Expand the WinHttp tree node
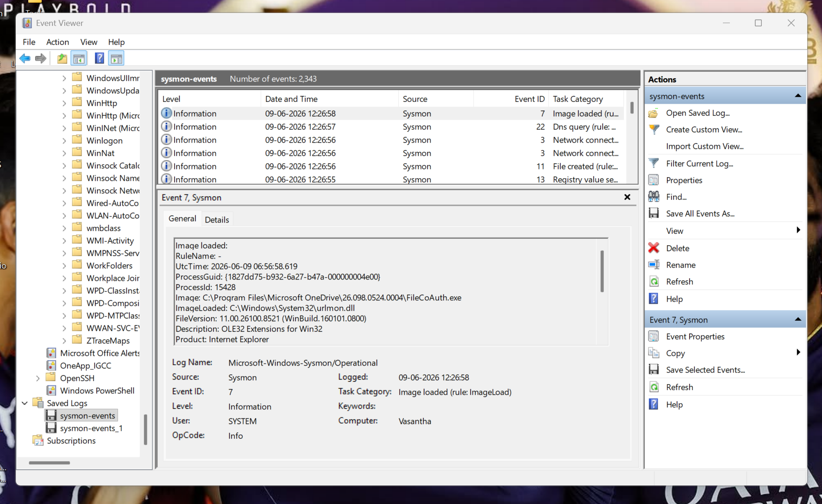Viewport: 822px width, 504px height. (64, 103)
